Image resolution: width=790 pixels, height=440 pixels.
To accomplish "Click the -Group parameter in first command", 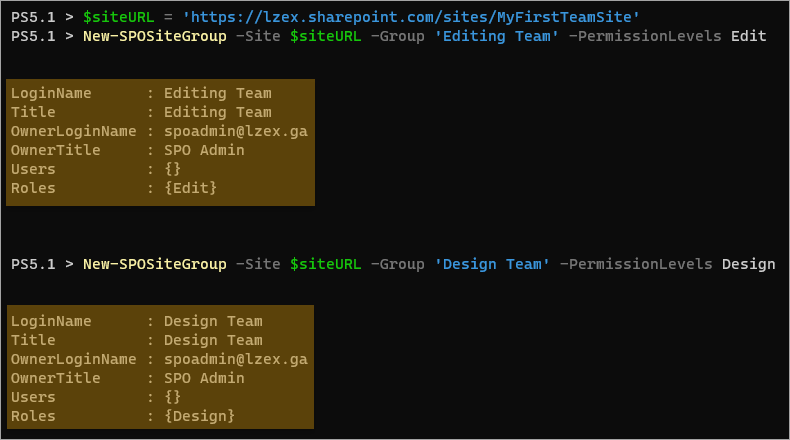I will 398,36.
